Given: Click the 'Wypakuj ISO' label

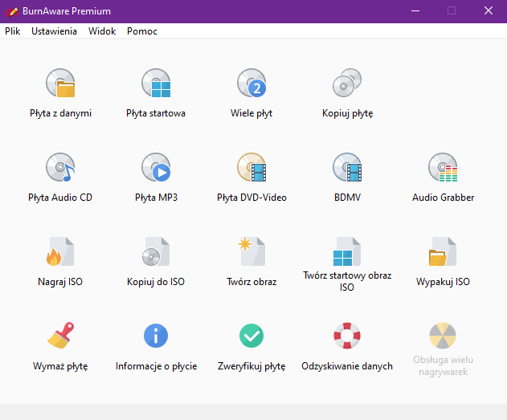Looking at the screenshot, I should pos(443,282).
